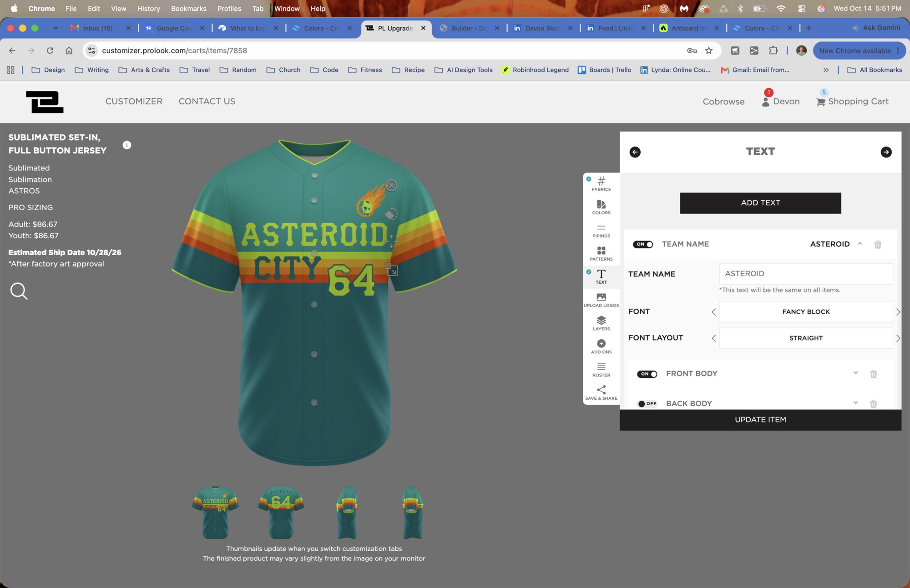The width and height of the screenshot is (910, 588).
Task: Select the Patterns tool
Action: pos(601,254)
